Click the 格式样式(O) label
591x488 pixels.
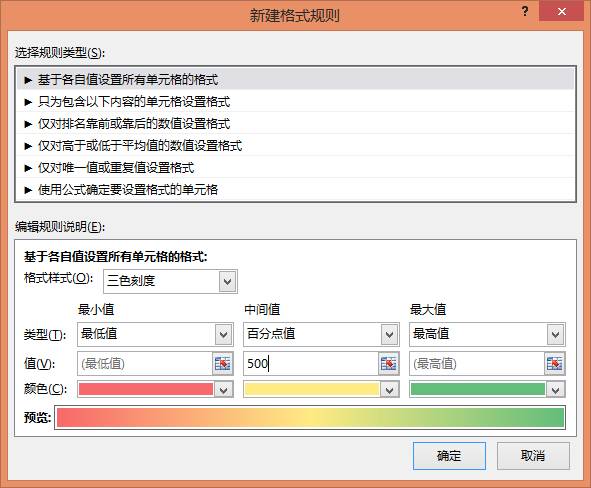coord(58,278)
